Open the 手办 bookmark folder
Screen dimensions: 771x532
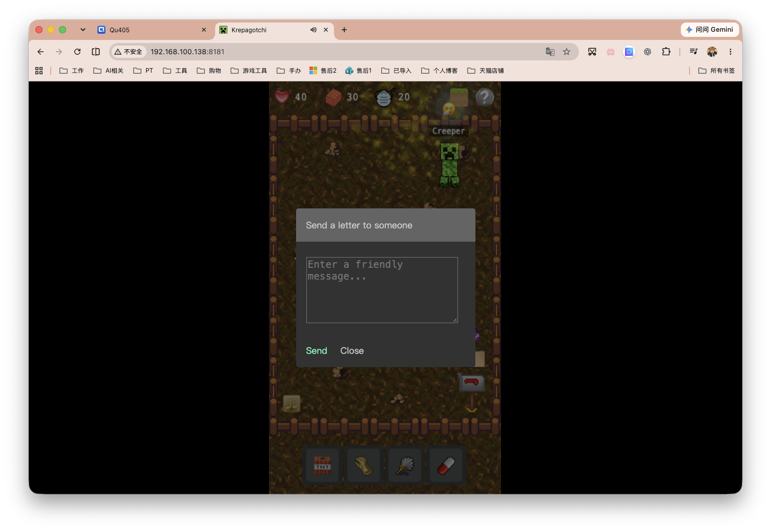(x=289, y=71)
